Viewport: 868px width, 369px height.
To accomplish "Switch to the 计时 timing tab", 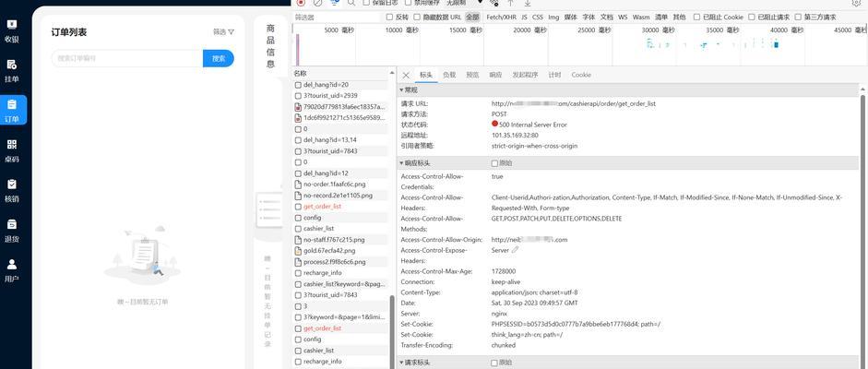I will tap(554, 75).
